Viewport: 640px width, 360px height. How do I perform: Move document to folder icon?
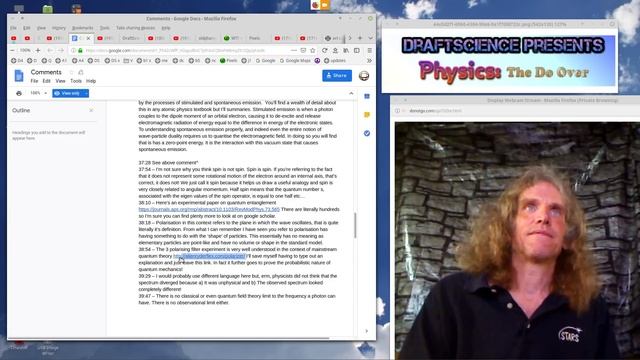point(81,72)
